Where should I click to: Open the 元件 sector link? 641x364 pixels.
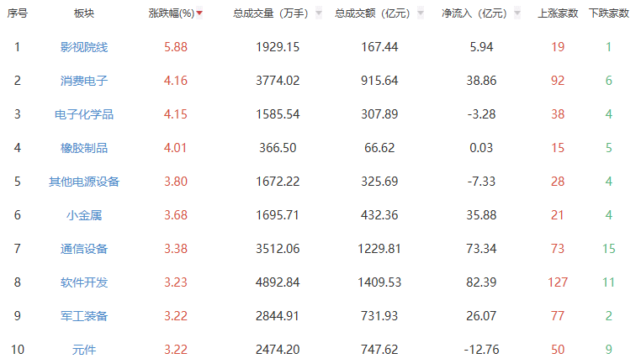[x=84, y=350]
